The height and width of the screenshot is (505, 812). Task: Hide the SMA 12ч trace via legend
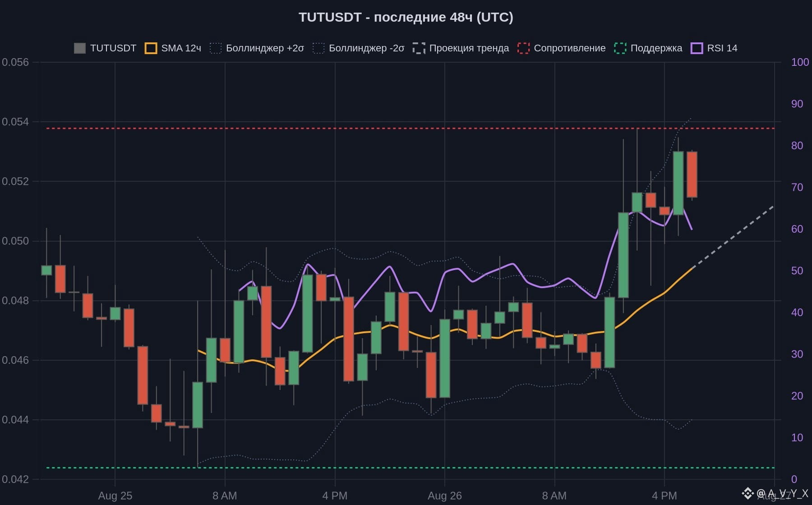(x=173, y=48)
